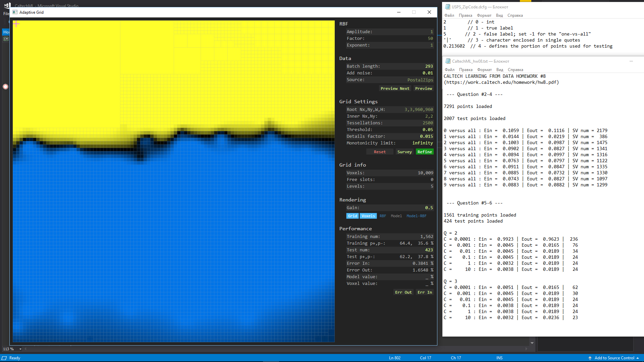Click the status bar Ready icon
Image resolution: width=644 pixels, height=362 pixels.
pos(4,358)
